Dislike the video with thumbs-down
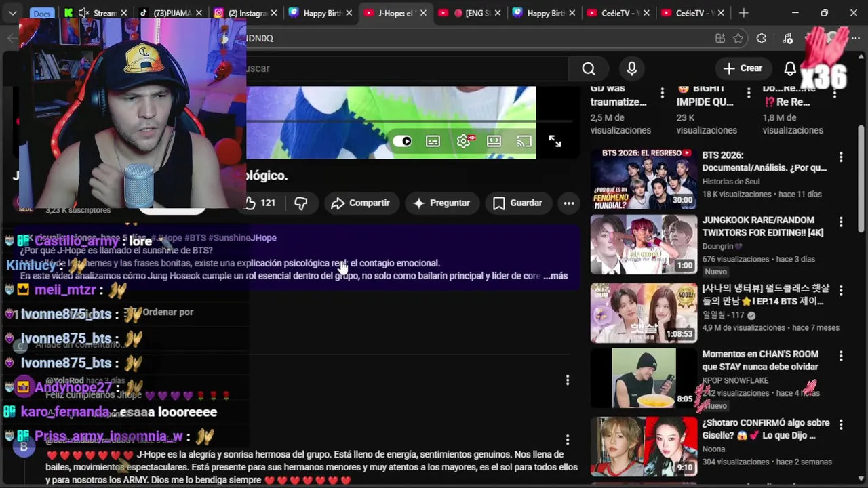 click(x=301, y=203)
